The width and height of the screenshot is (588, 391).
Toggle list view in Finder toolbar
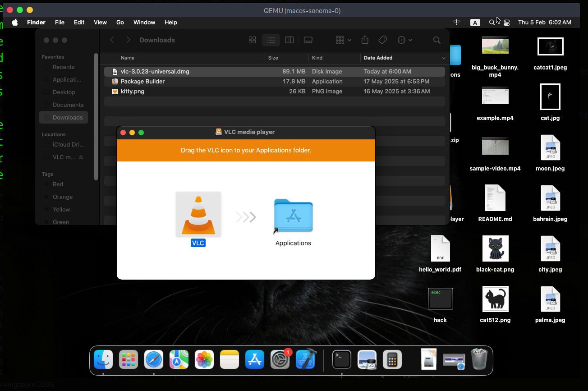[x=271, y=40]
